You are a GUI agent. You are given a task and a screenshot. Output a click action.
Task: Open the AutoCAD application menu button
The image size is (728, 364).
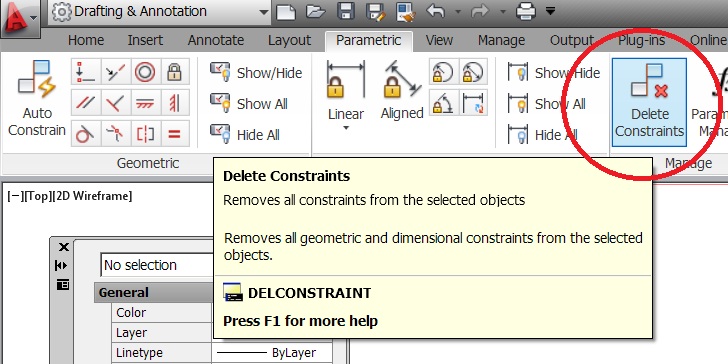click(x=20, y=19)
